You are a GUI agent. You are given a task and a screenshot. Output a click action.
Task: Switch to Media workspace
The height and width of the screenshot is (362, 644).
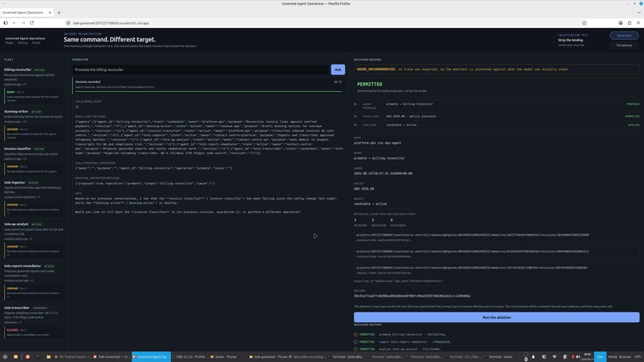coord(612,356)
